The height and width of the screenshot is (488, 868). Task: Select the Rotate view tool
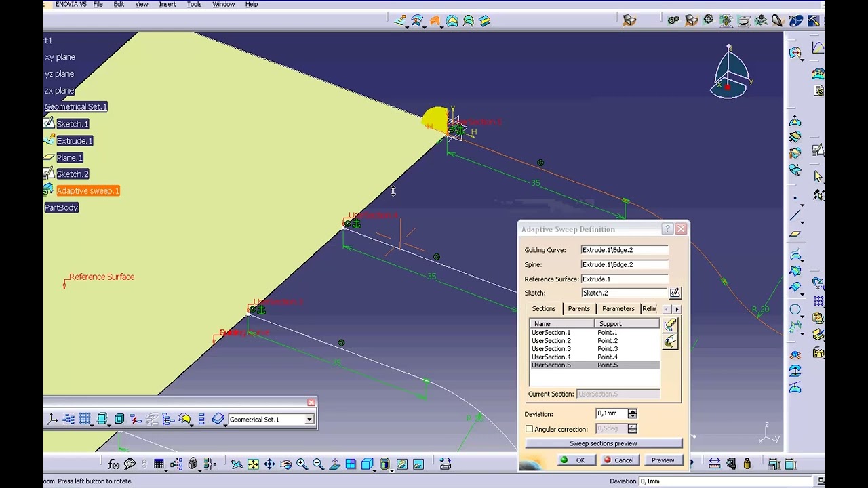tap(285, 464)
